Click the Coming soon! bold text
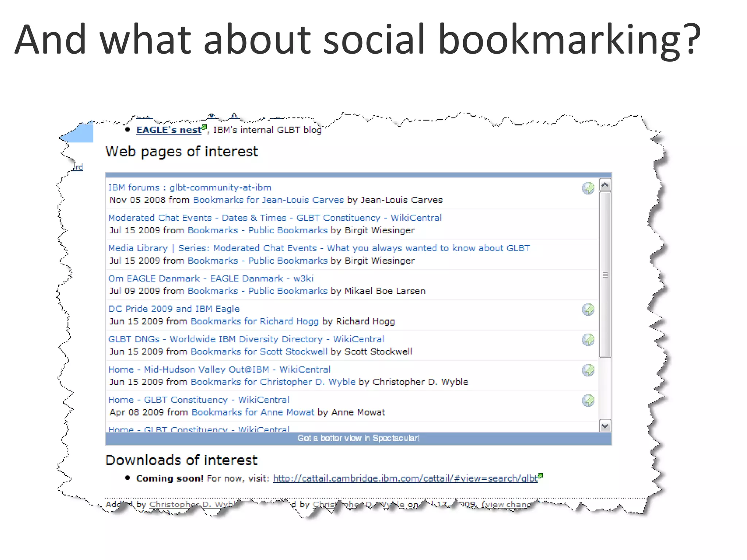 click(x=170, y=478)
